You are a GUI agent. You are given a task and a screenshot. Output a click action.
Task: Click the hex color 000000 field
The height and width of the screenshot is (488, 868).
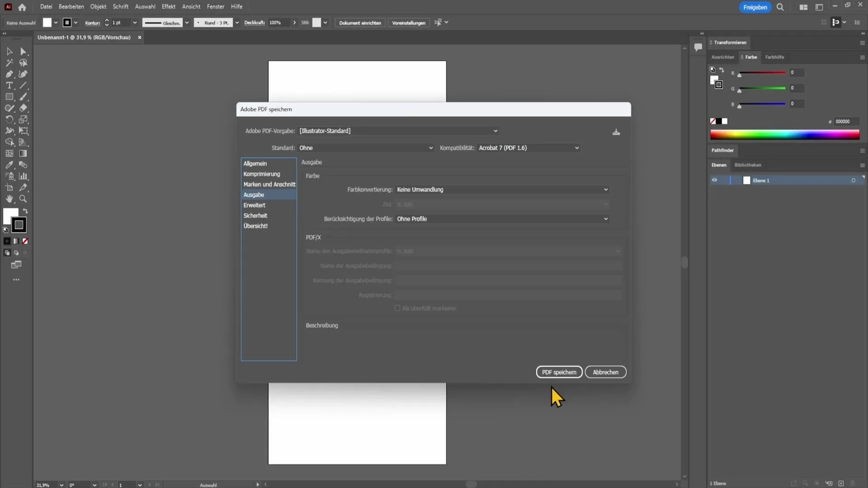pos(846,122)
